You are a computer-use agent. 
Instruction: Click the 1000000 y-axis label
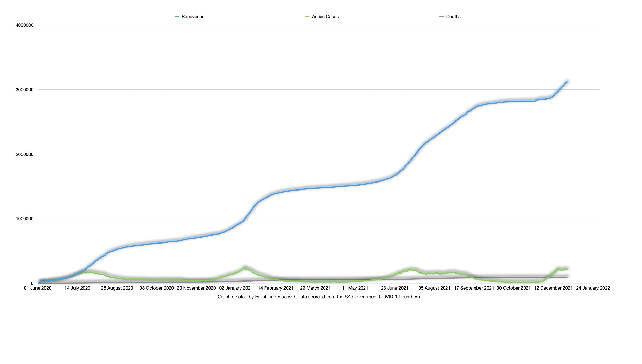[x=25, y=219]
